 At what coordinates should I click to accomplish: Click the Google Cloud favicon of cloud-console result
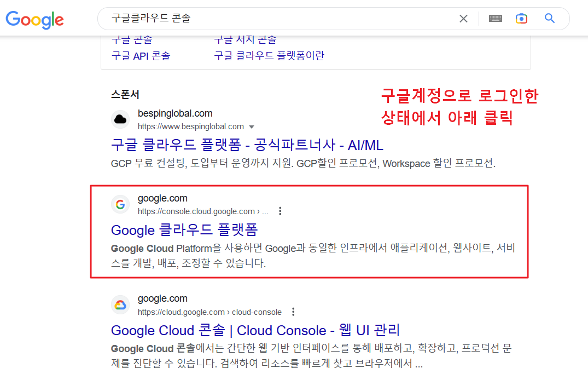120,305
